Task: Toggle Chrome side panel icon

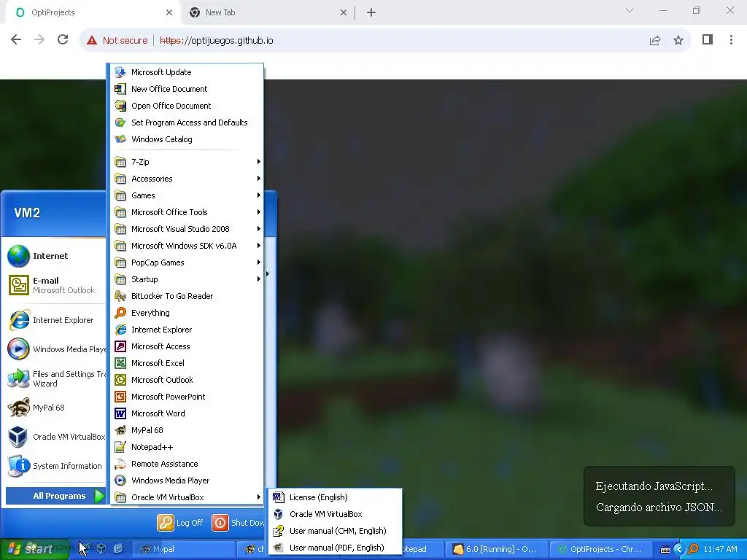Action: click(x=708, y=39)
